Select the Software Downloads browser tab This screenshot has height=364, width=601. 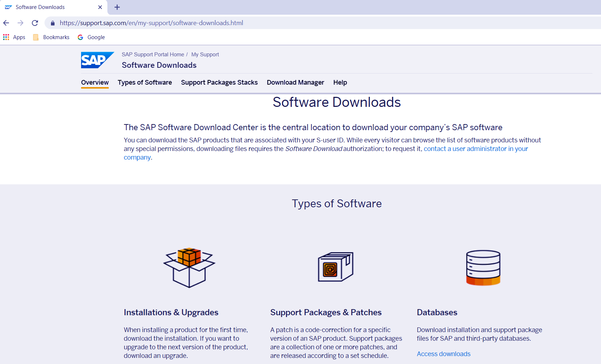point(54,7)
